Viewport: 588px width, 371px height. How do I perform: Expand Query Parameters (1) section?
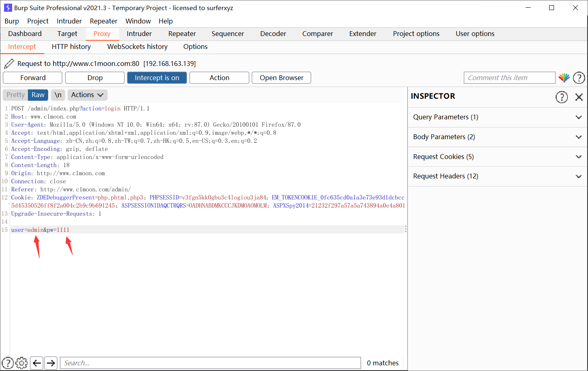(x=497, y=117)
